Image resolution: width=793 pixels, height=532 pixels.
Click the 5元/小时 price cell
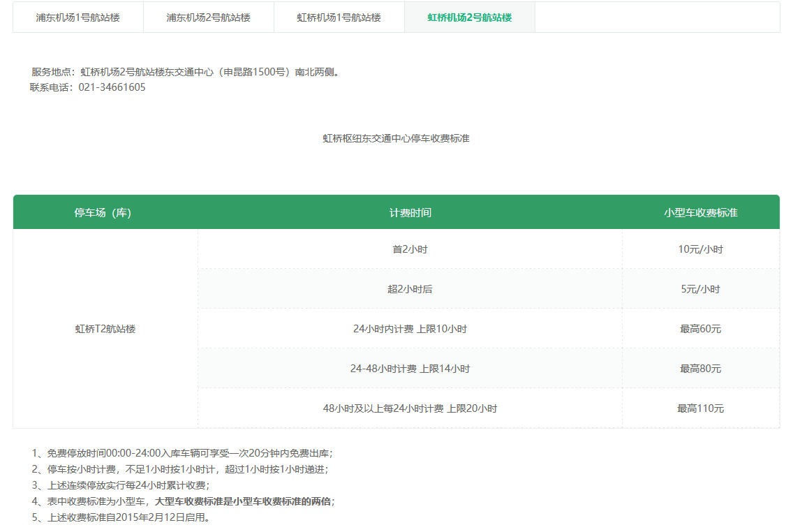click(700, 289)
